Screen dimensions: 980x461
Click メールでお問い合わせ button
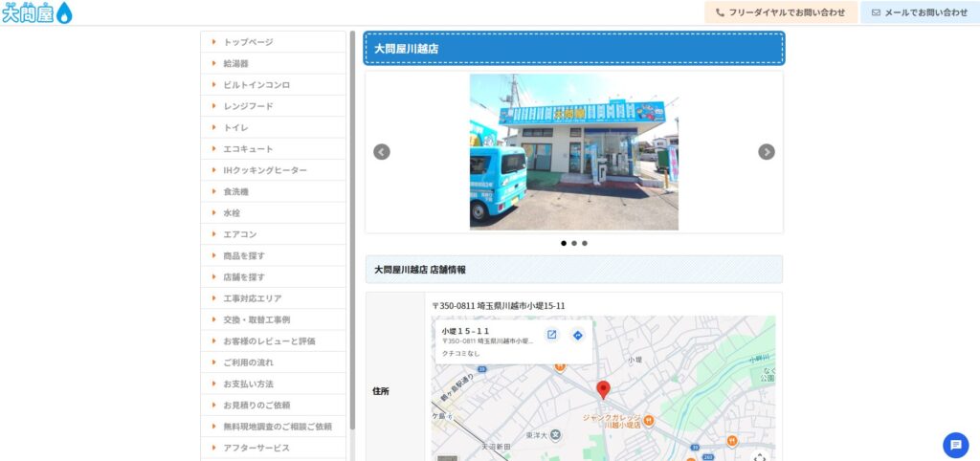(919, 12)
